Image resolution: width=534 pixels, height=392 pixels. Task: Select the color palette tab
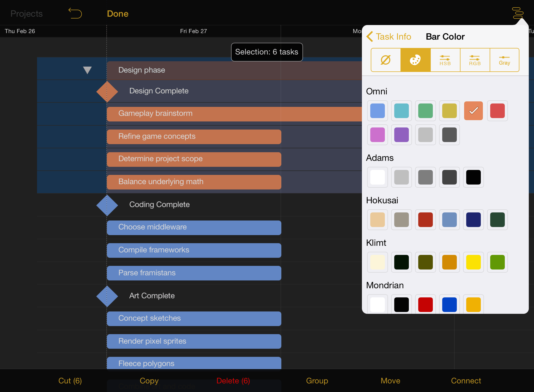click(x=415, y=60)
